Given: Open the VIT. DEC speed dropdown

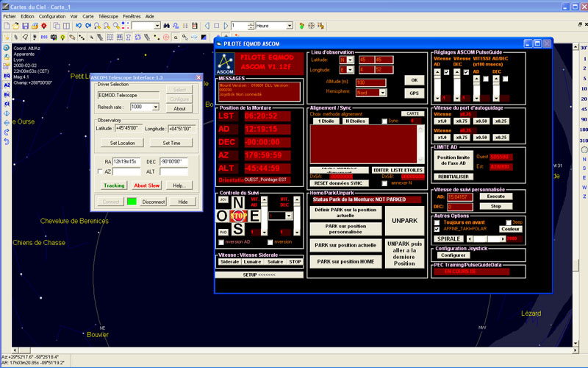Looking at the screenshot, I should (288, 216).
